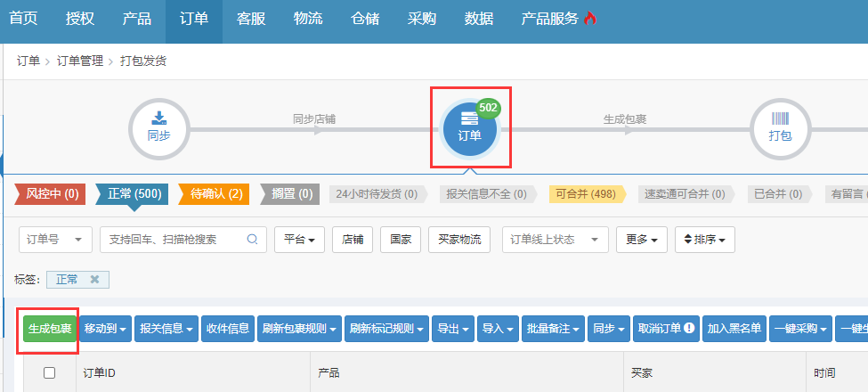Click the 取消订单 button
Viewport: 868px width, 392px height.
pyautogui.click(x=666, y=329)
